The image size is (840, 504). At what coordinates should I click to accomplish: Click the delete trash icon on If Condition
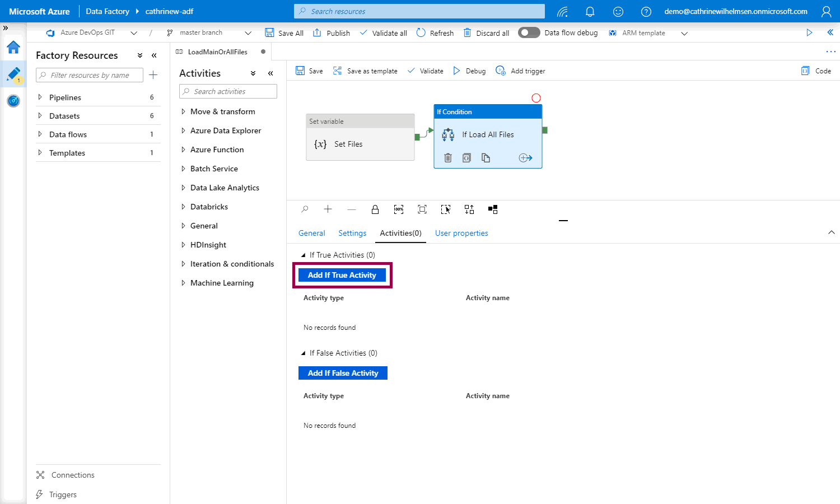pos(447,158)
